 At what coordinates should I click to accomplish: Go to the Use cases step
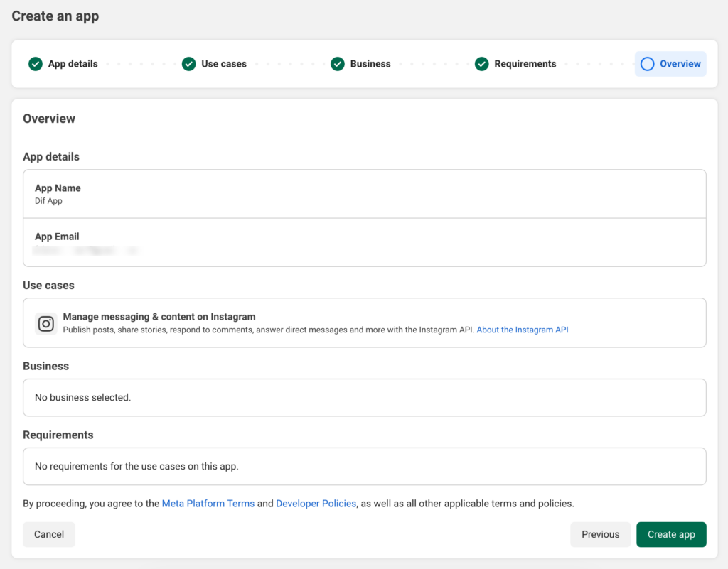point(214,64)
